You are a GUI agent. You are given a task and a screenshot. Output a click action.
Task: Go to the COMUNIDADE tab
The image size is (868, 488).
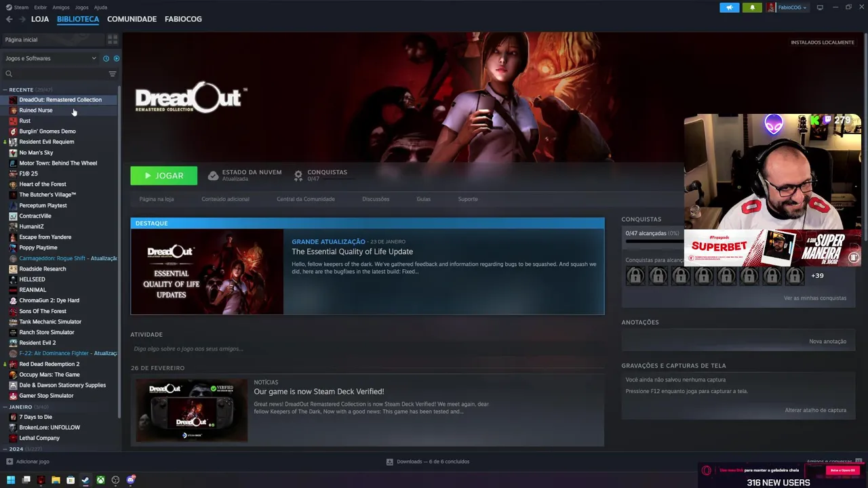[132, 19]
